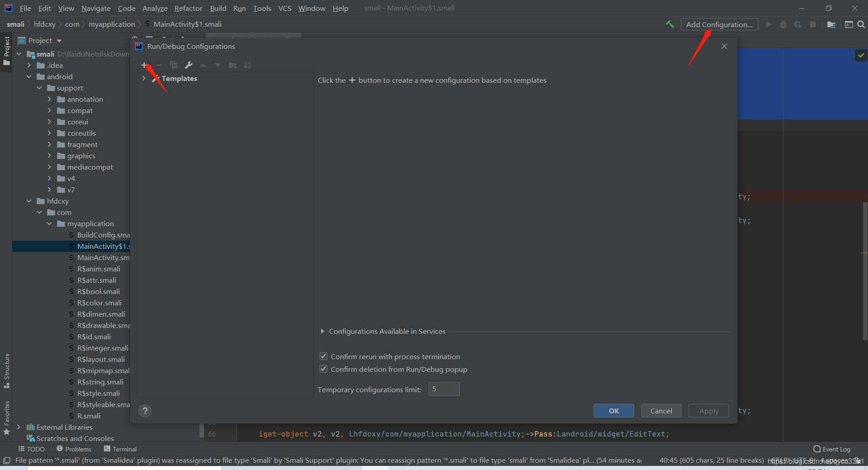Open the Project tool window sidebar tab
This screenshot has width=868, height=470.
coord(6,50)
